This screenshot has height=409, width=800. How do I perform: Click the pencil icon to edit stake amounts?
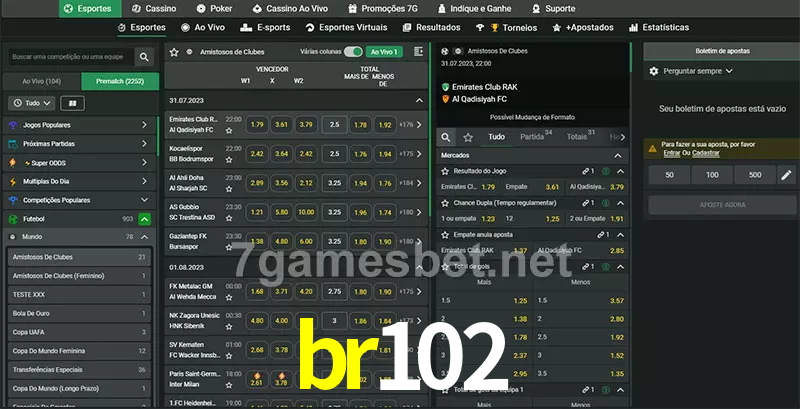click(786, 175)
